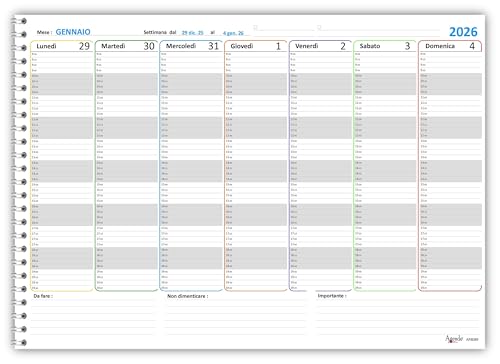The image size is (500, 364).
Task: Click the big date number 29 beside Lunedì
Action: coord(84,46)
